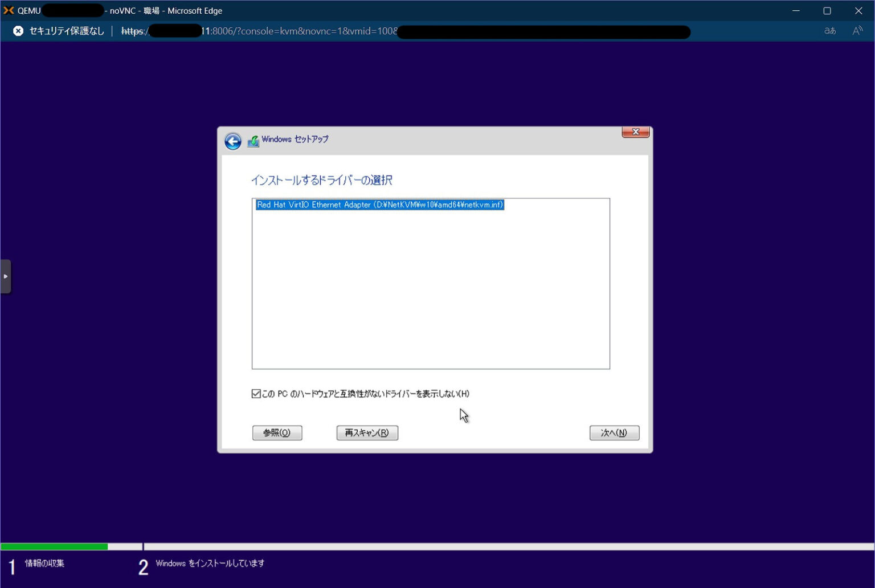The width and height of the screenshot is (875, 588).
Task: Expand the noVNC side control panel handle
Action: click(x=6, y=276)
